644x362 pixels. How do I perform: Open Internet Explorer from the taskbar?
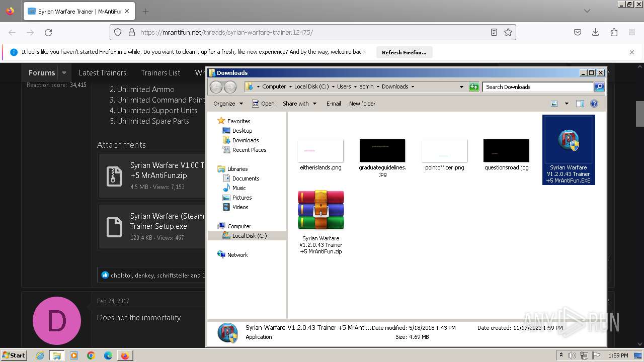[40, 355]
